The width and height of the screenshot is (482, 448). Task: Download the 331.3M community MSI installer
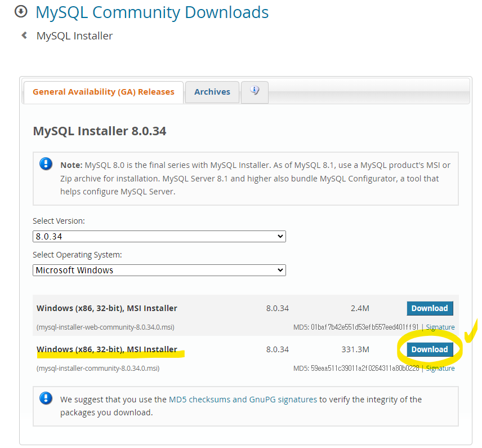[430, 349]
